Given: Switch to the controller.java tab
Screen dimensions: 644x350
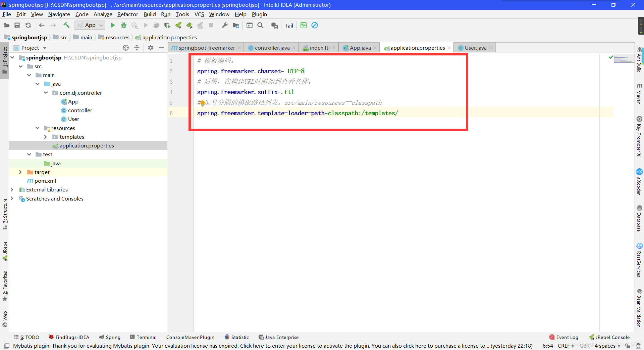Looking at the screenshot, I should tap(272, 48).
